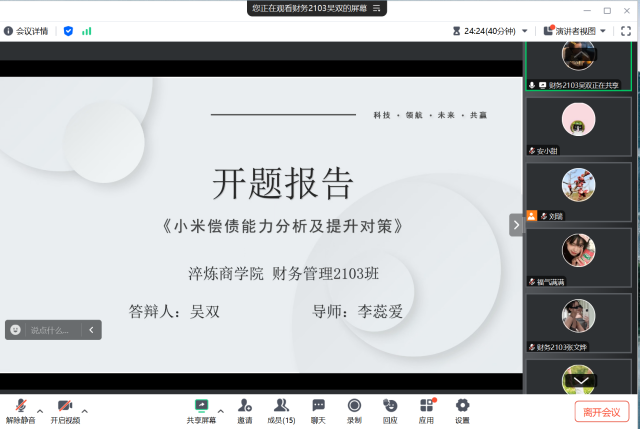Viewport: 640px width, 429px height.
Task: Maximize the meeting window
Action: 607,11
